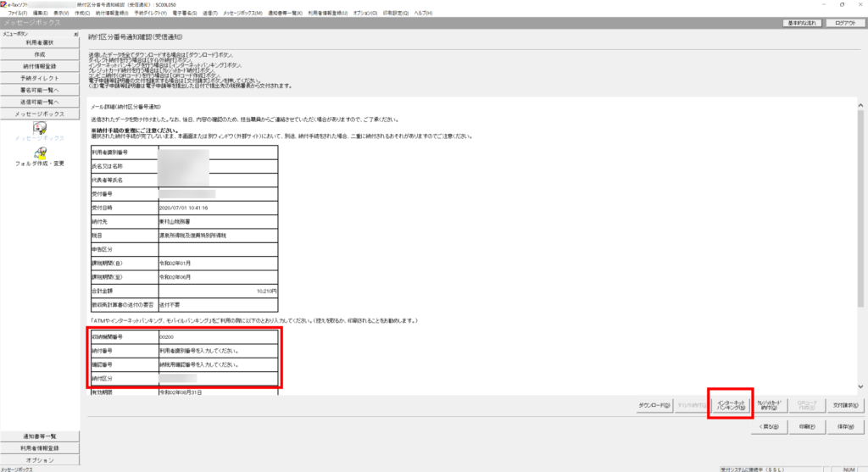Image resolution: width=868 pixels, height=472 pixels.
Task: Click the メッセージボックス mailbox icon
Action: [39, 127]
